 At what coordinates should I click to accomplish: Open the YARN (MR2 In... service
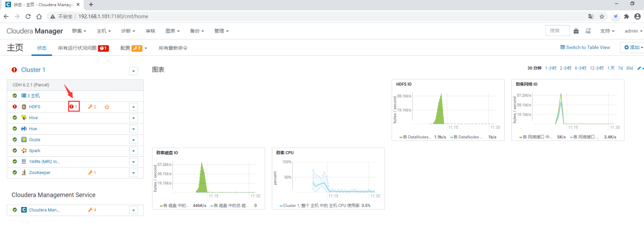[x=44, y=161]
